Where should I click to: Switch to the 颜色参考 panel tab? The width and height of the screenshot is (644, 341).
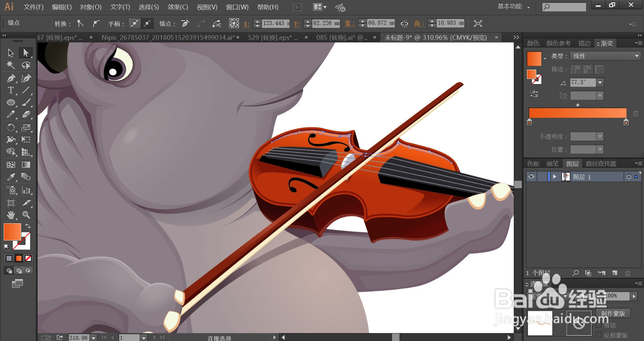[558, 43]
